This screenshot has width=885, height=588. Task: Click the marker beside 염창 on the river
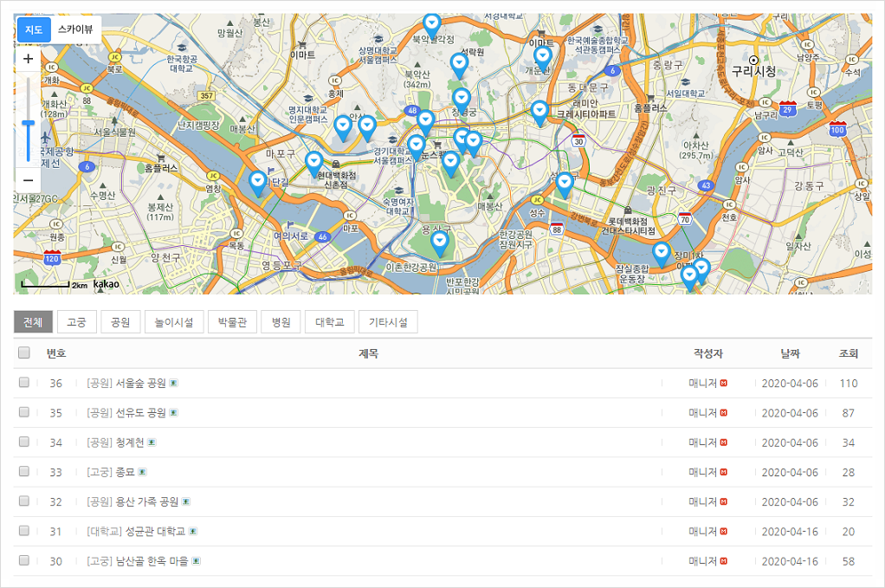coord(258,184)
